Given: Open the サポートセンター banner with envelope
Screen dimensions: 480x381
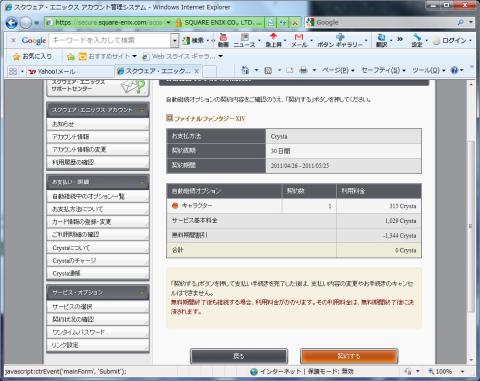Looking at the screenshot, I should coord(98,87).
